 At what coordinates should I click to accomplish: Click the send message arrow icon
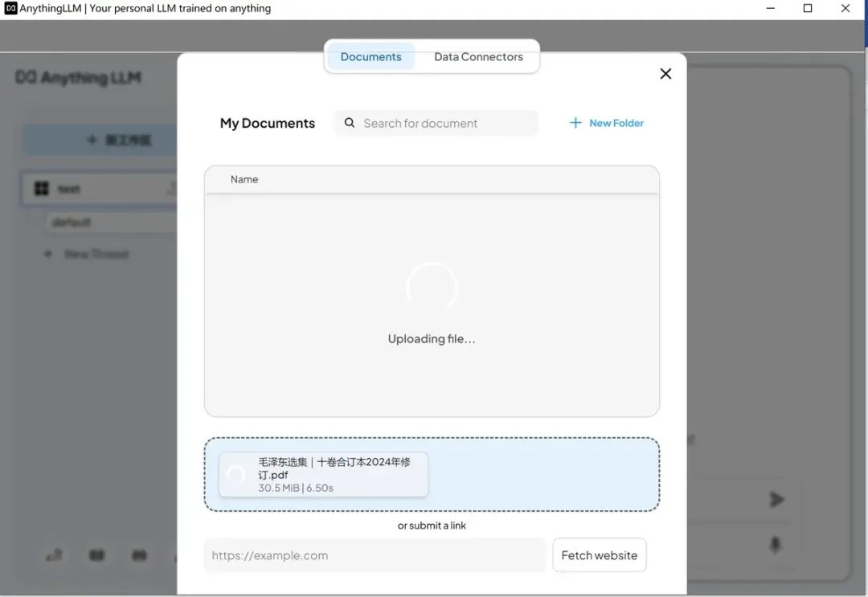tap(776, 500)
